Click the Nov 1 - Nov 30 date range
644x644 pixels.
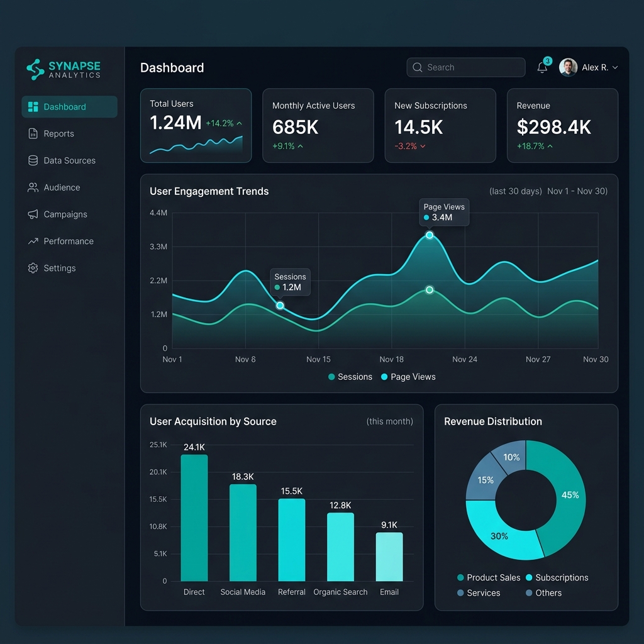click(x=577, y=191)
